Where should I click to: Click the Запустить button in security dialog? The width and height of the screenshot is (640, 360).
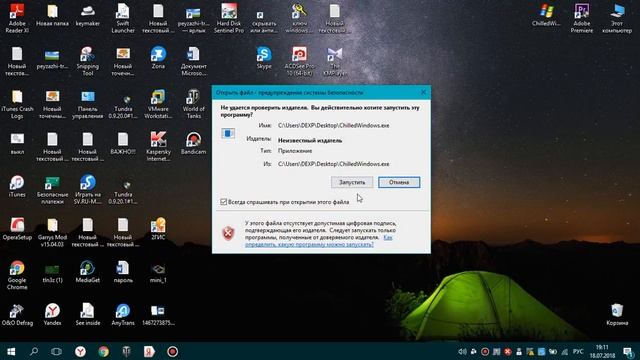coord(352,182)
